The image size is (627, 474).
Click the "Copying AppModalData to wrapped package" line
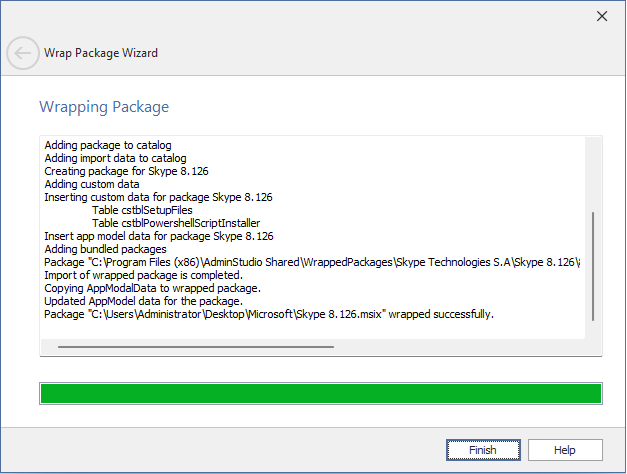click(152, 288)
